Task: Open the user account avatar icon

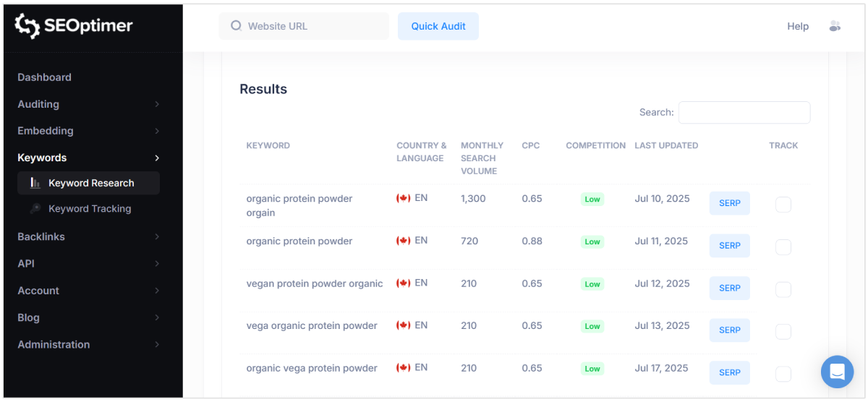Action: click(x=835, y=26)
